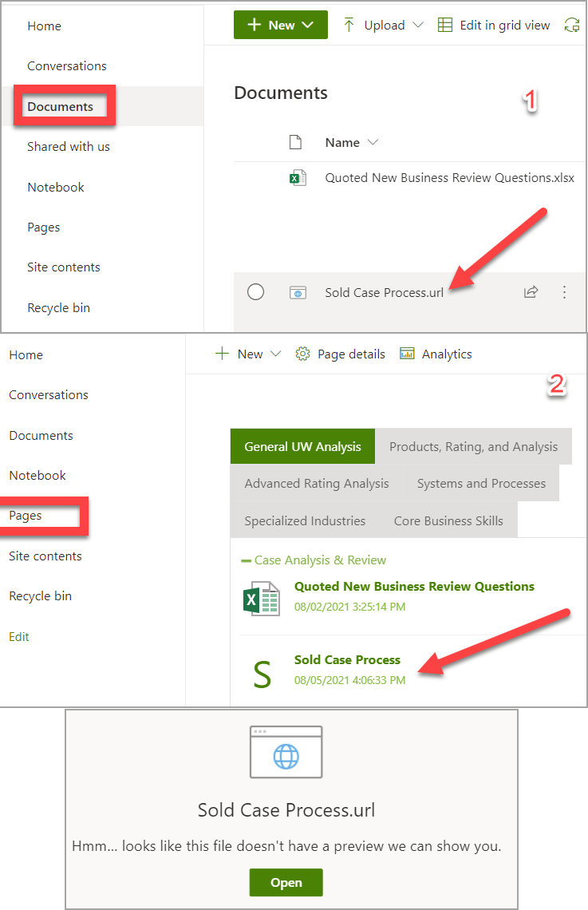The image size is (588, 910).
Task: Open Quoted New Business Review Questions link
Action: [x=414, y=586]
